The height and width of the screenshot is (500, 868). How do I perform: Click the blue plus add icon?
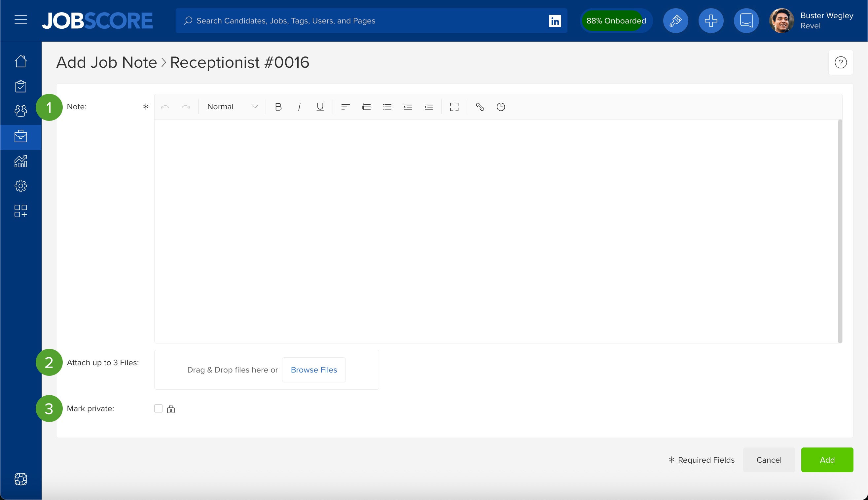click(x=711, y=20)
